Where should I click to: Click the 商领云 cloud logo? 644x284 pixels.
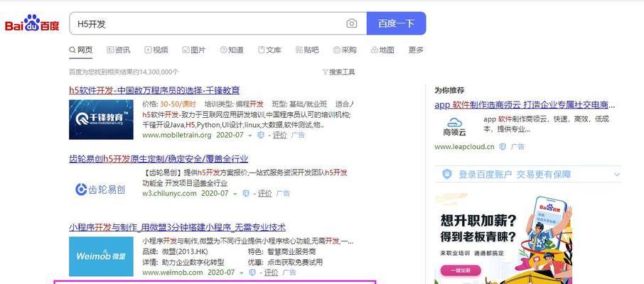point(455,127)
